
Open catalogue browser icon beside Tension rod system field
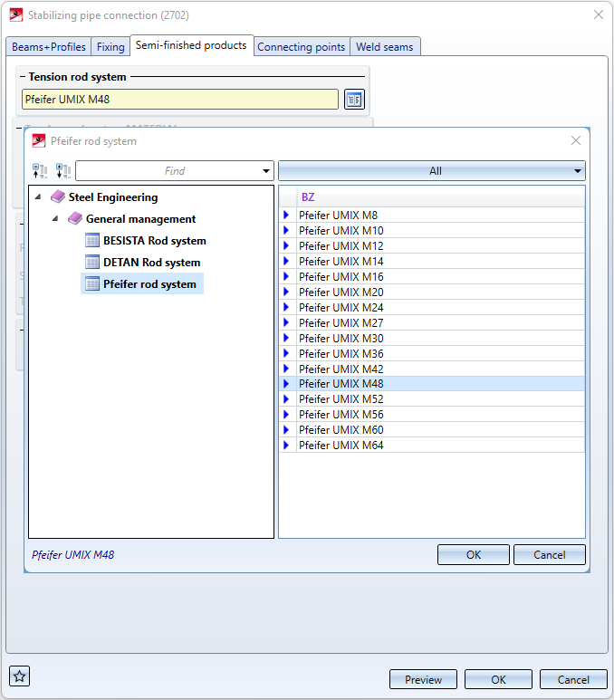354,99
